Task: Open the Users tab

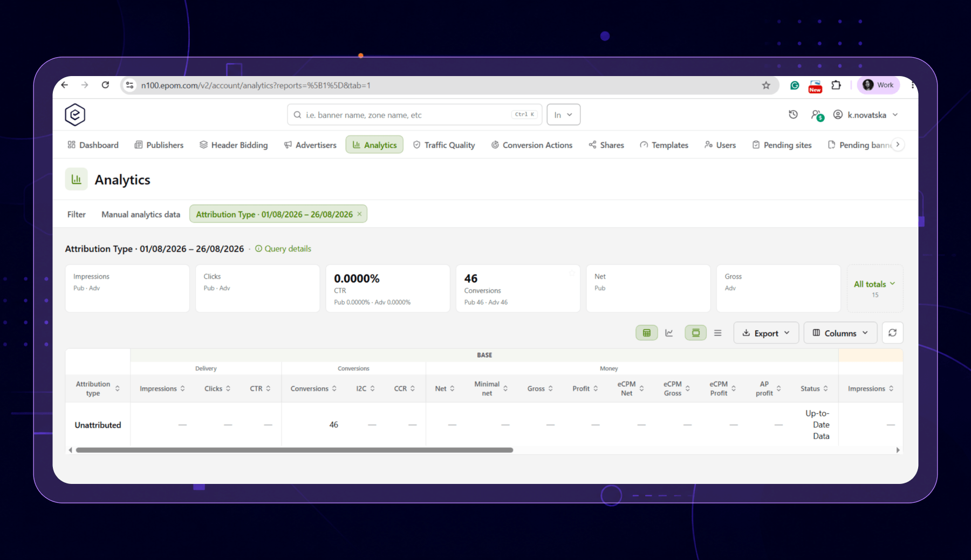Action: pyautogui.click(x=720, y=145)
